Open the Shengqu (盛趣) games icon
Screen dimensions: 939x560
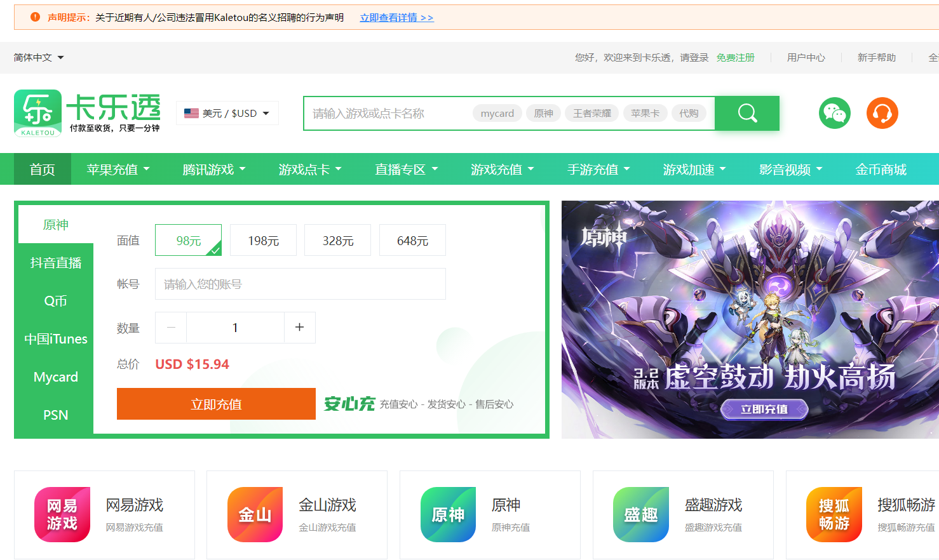tap(641, 514)
